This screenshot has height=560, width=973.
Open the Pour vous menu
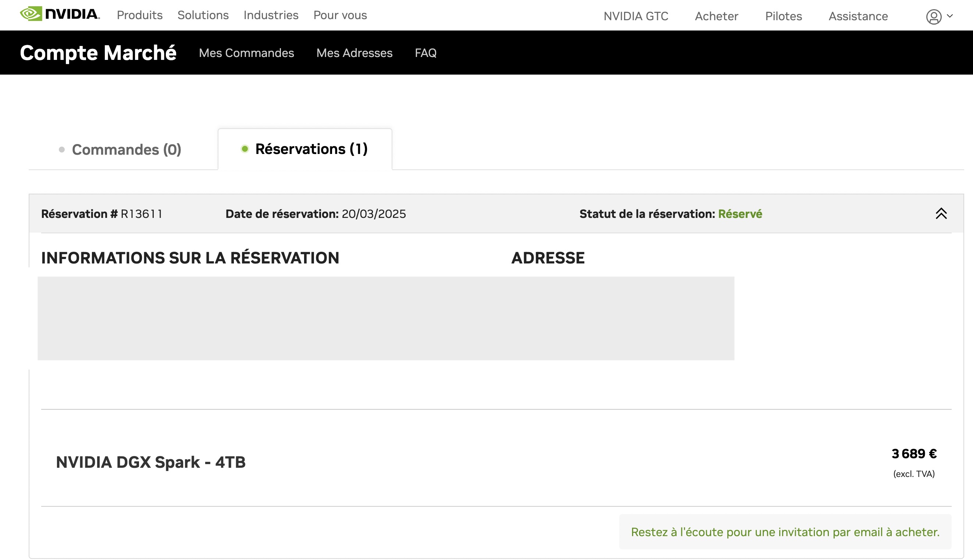pyautogui.click(x=340, y=15)
